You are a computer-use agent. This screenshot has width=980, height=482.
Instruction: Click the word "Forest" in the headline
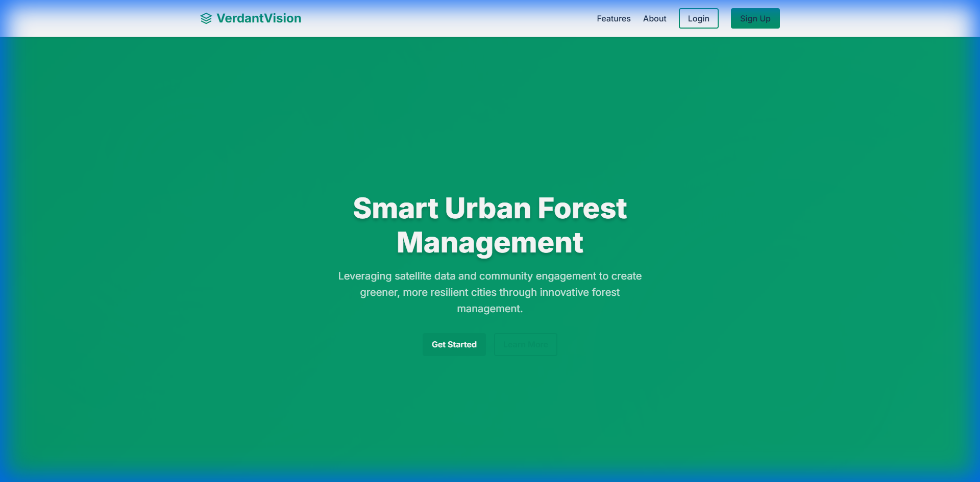(582, 208)
